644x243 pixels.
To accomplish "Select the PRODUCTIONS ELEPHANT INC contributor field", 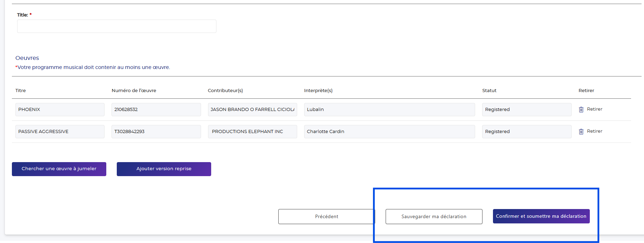I will (x=252, y=132).
